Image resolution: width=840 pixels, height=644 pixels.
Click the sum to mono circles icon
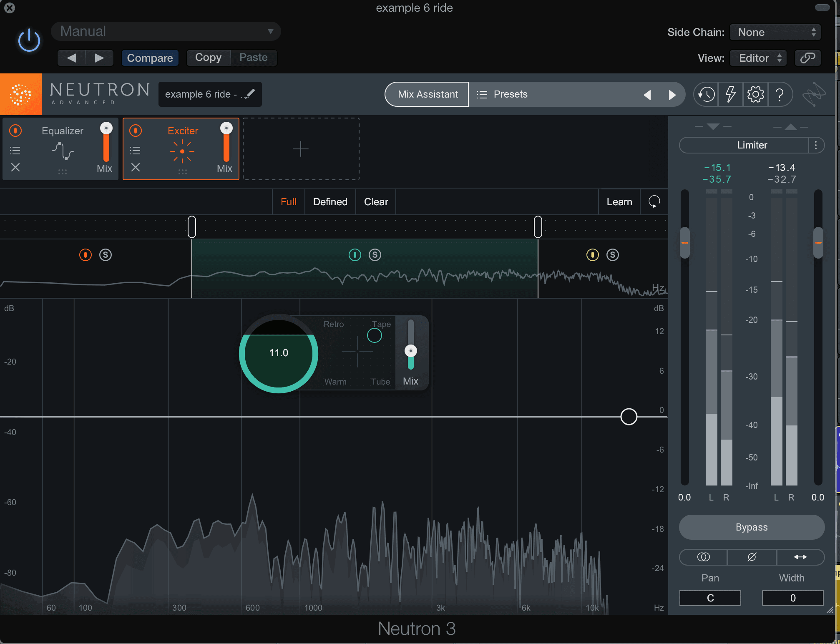point(703,557)
